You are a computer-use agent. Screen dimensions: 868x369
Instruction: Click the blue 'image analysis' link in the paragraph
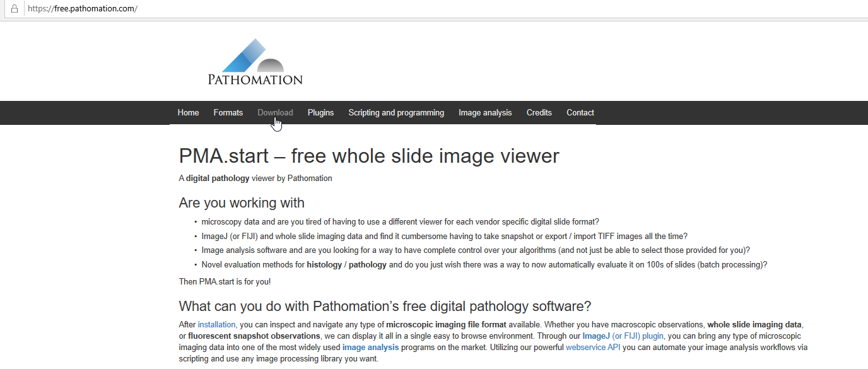(370, 348)
